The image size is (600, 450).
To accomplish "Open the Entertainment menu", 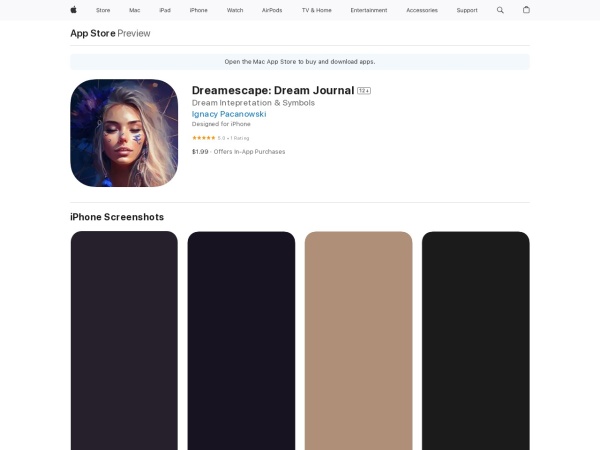I will pyautogui.click(x=369, y=10).
